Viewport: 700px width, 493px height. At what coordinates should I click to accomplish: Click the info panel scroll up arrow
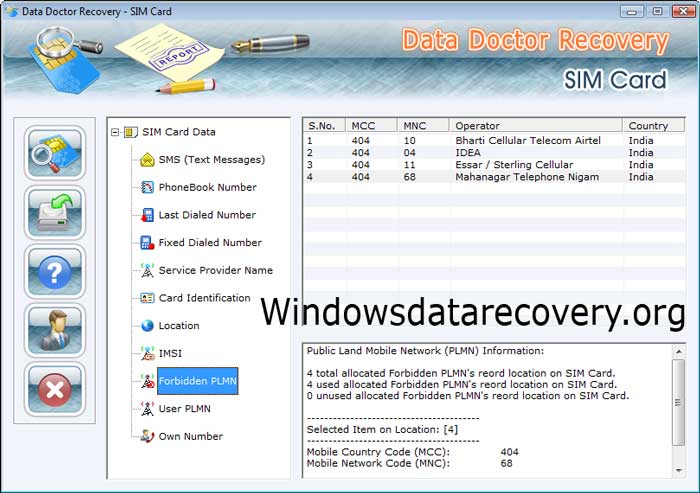pyautogui.click(x=679, y=352)
